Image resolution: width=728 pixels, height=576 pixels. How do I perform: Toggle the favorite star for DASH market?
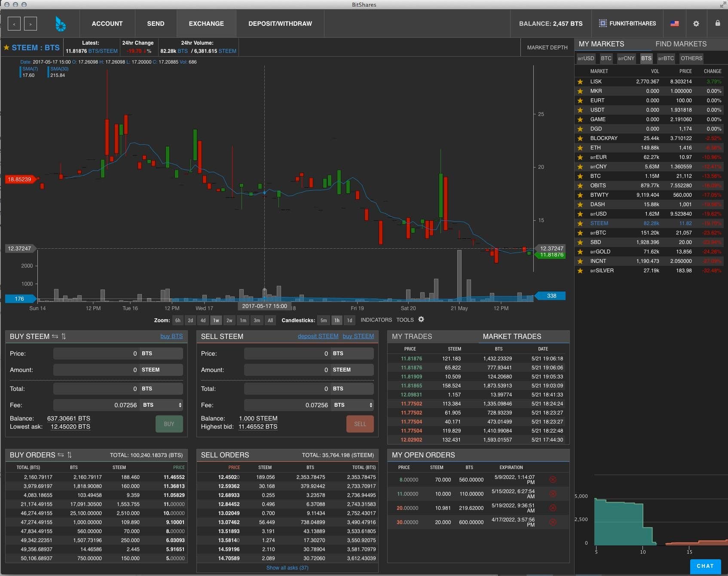pyautogui.click(x=580, y=204)
